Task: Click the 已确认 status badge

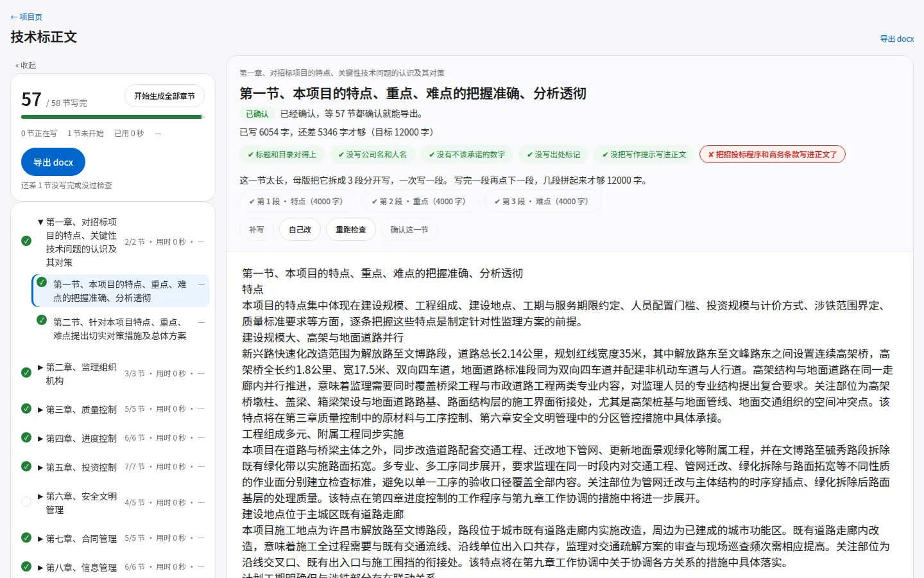Action: point(257,114)
